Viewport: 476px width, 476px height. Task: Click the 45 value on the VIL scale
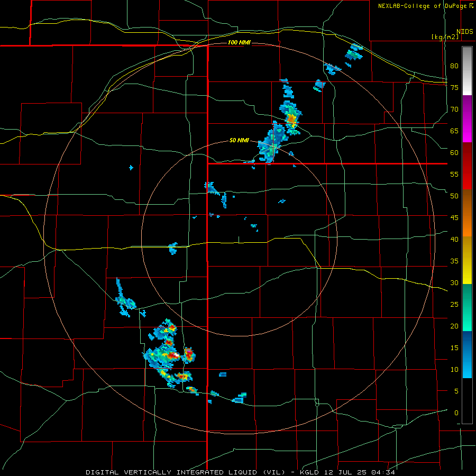click(454, 218)
